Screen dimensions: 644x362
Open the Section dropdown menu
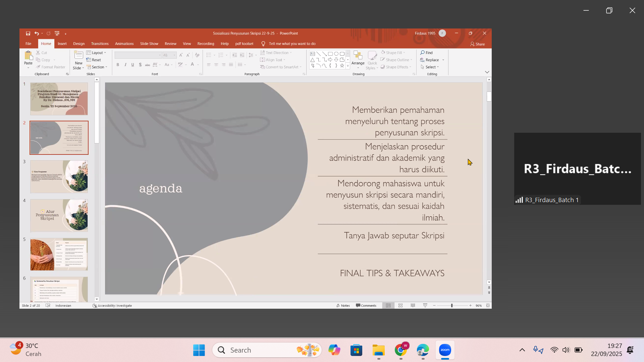pyautogui.click(x=97, y=67)
